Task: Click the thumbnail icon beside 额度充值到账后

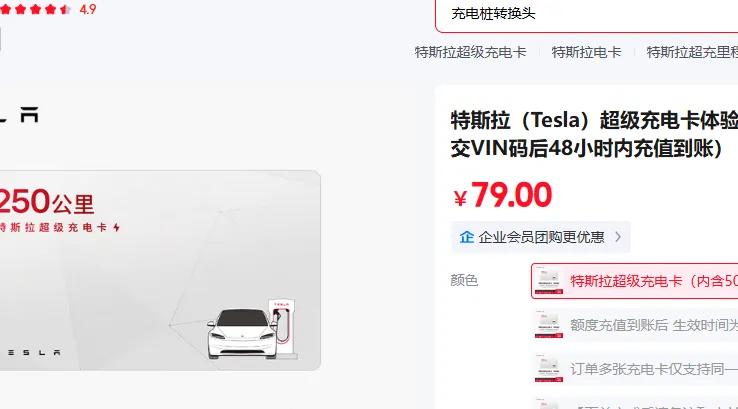Action: click(x=549, y=325)
